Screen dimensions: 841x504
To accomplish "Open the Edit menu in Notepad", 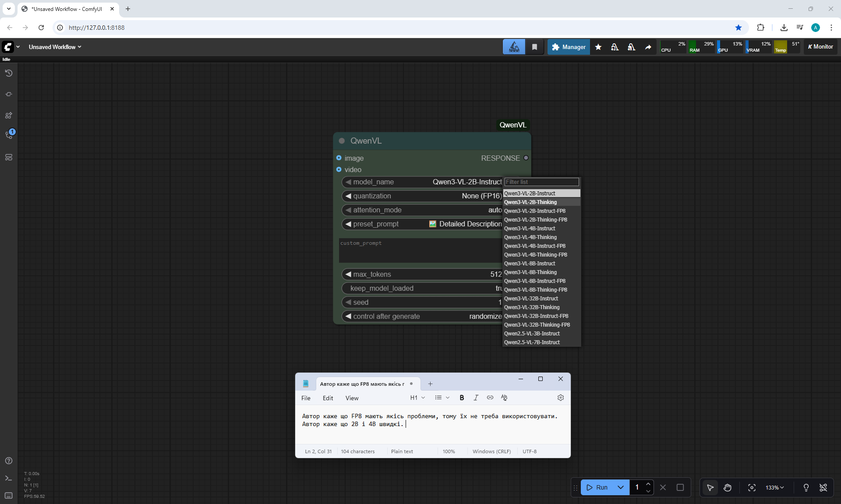I will pos(328,398).
